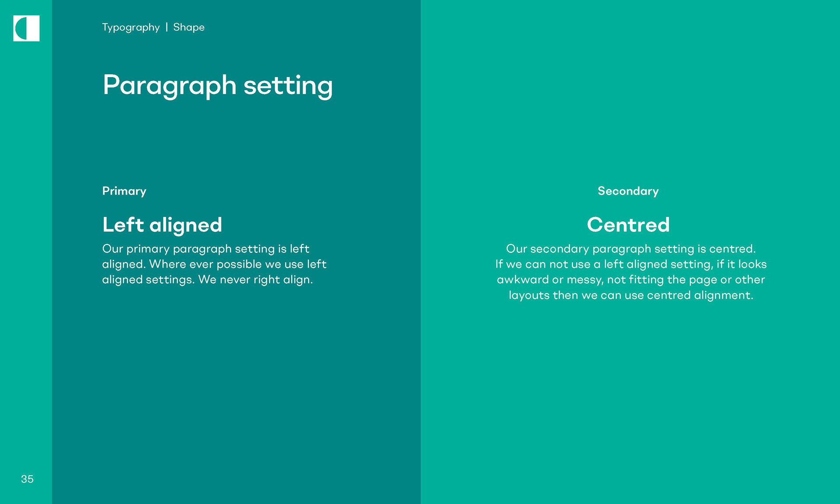Click 'Our secondary paragraph setting is centred.' line
This screenshot has width=840, height=504.
(631, 249)
